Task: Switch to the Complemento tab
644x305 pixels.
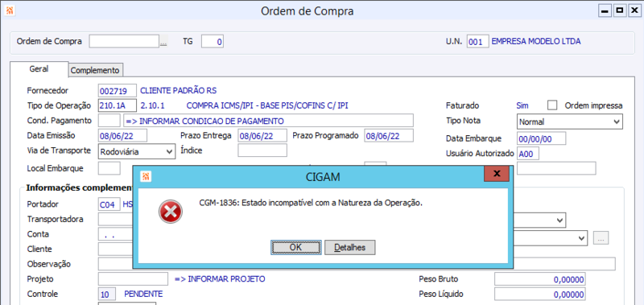Action: (95, 70)
